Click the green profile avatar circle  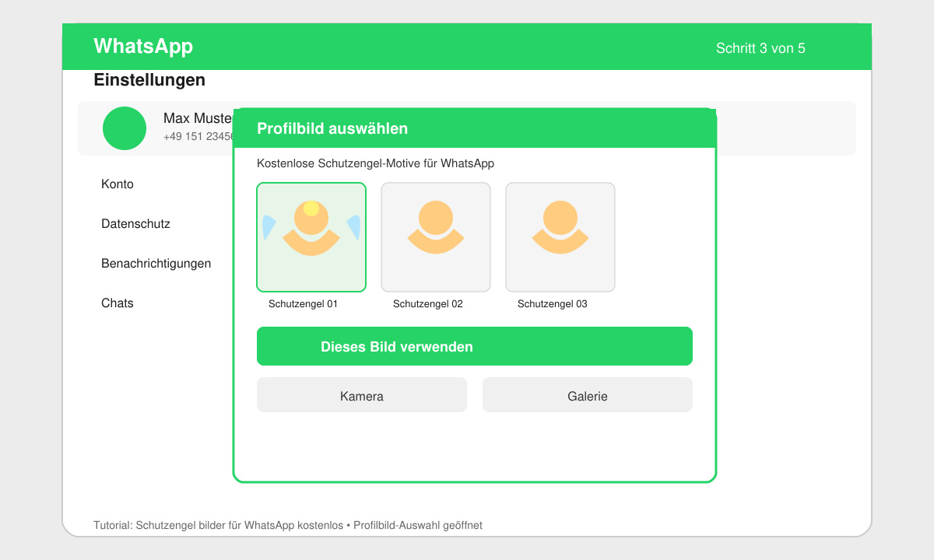click(x=125, y=128)
